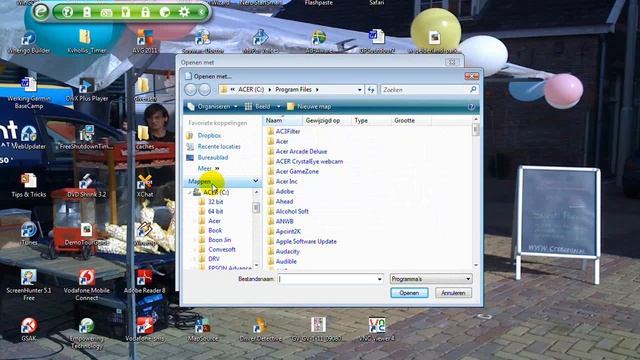Viewport: 640px width, 360px height.
Task: Launch AVG 2011 from the desktop
Action: pyautogui.click(x=144, y=42)
